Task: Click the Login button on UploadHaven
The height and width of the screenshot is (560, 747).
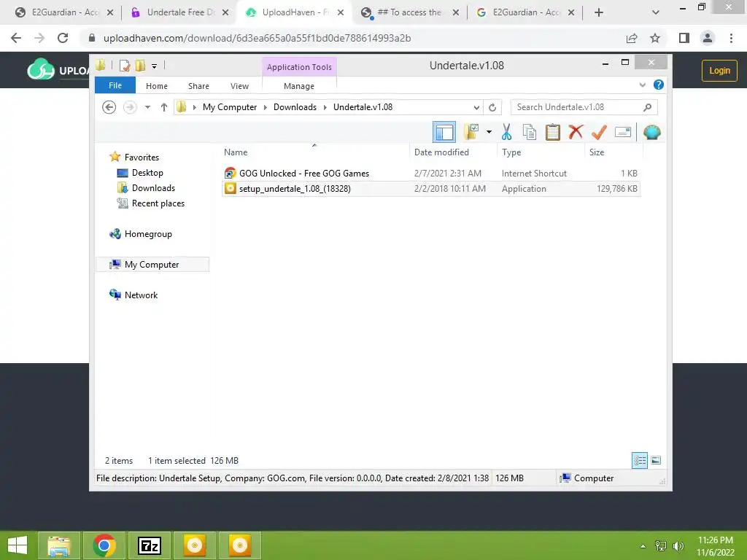Action: click(719, 71)
